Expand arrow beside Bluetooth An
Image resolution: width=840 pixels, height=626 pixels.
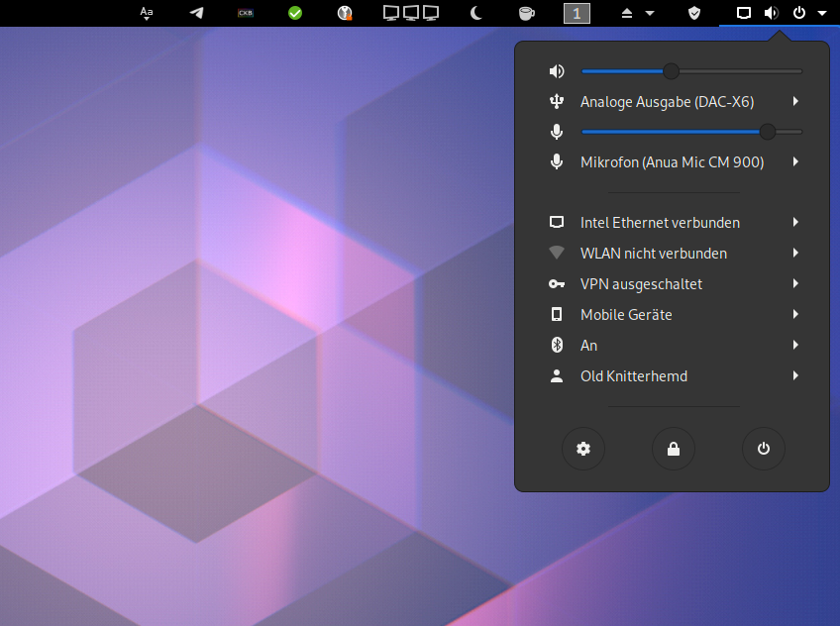tap(795, 345)
